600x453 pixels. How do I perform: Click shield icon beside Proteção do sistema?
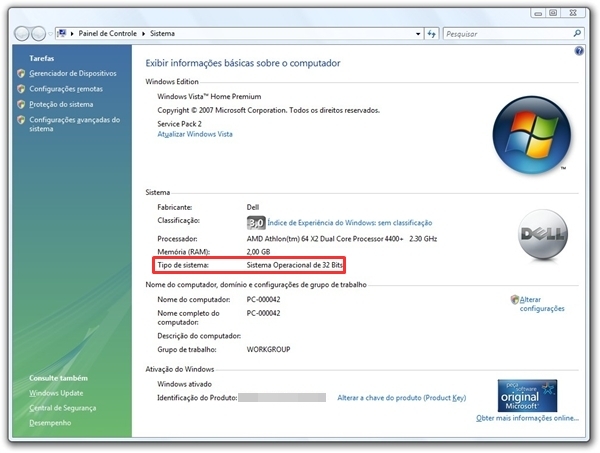click(21, 104)
